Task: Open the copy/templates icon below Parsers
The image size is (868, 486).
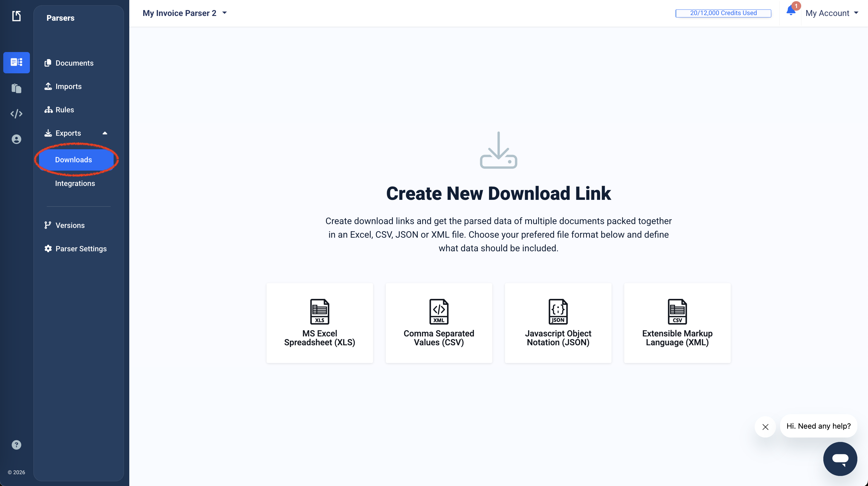Action: 16,88
